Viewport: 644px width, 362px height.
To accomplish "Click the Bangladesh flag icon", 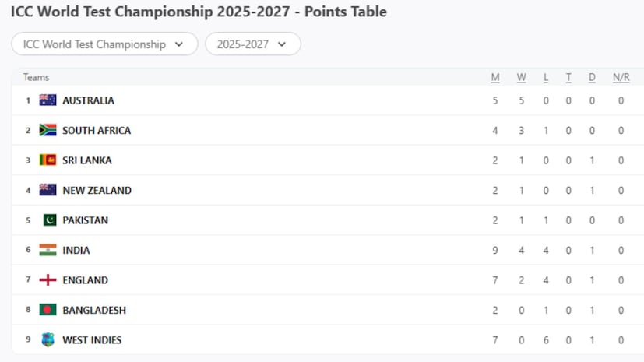I will coord(48,310).
